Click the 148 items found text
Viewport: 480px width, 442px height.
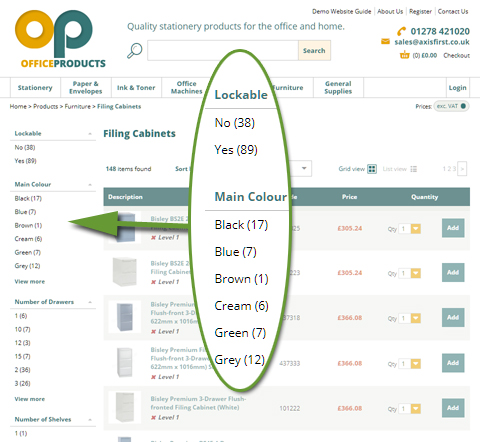click(x=128, y=169)
